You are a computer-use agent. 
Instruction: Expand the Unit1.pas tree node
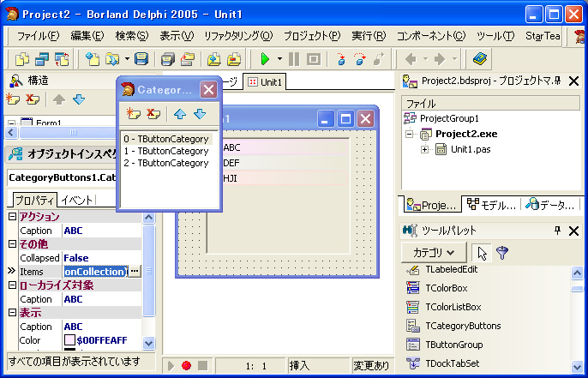pyautogui.click(x=424, y=149)
